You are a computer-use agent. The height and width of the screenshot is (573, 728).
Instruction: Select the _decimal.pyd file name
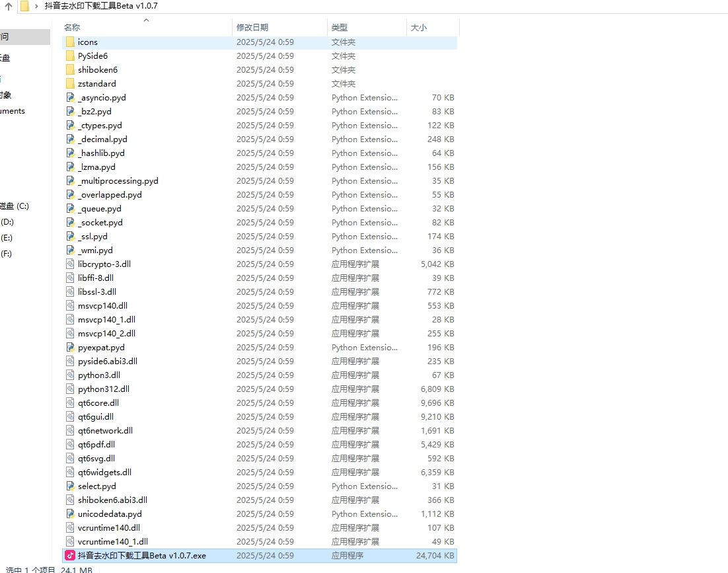[102, 139]
